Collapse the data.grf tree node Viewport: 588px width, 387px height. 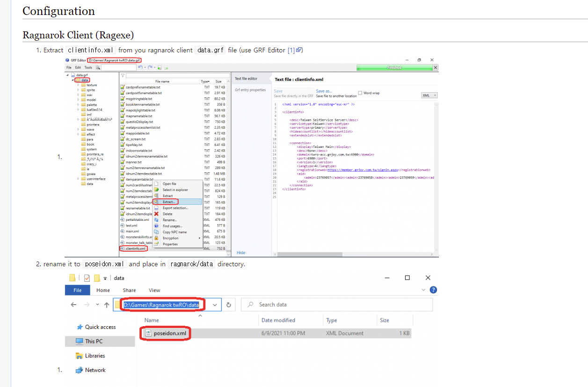[66, 75]
